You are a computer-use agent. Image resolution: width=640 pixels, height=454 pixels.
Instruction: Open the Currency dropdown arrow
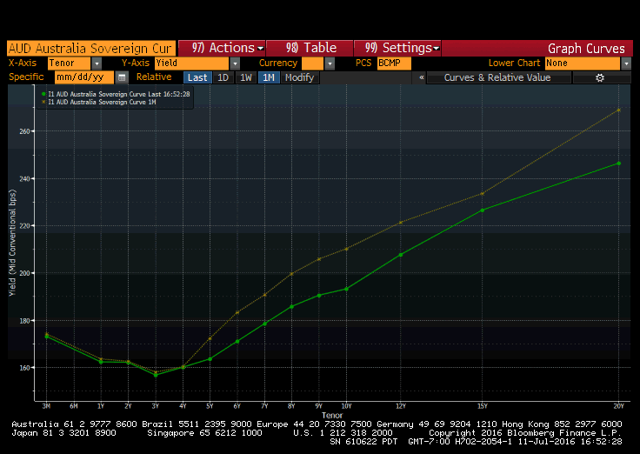330,63
